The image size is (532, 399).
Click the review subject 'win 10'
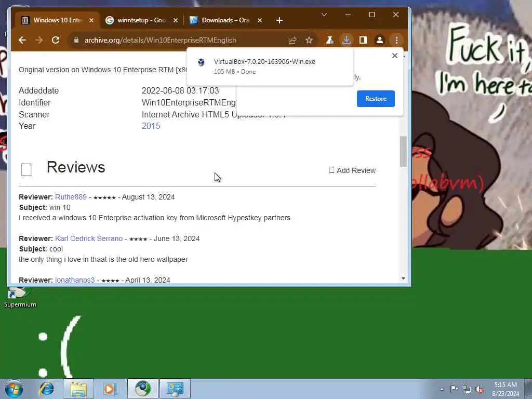[60, 207]
